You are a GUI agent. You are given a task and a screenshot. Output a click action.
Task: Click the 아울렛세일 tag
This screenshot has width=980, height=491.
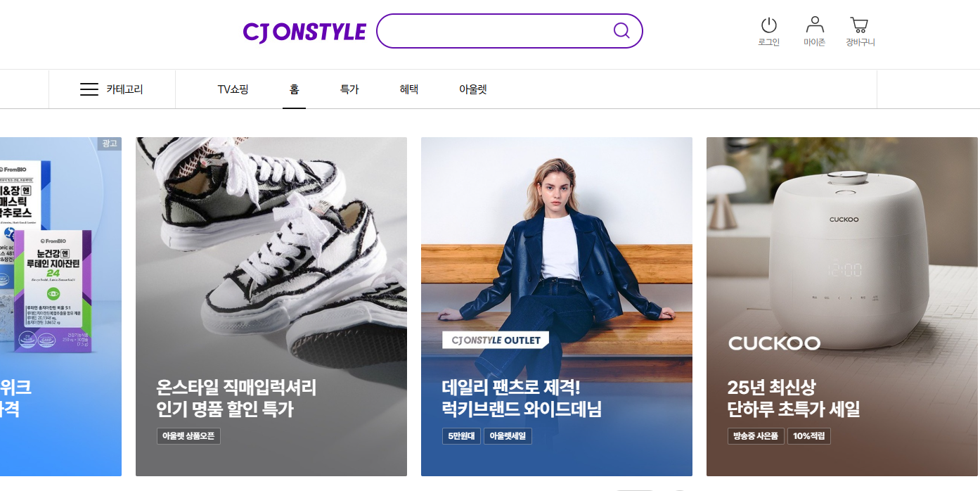click(508, 436)
